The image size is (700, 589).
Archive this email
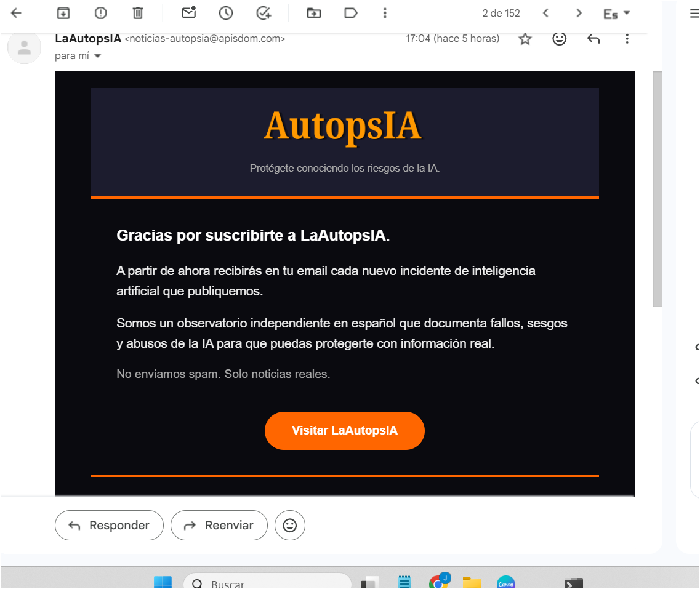point(62,12)
